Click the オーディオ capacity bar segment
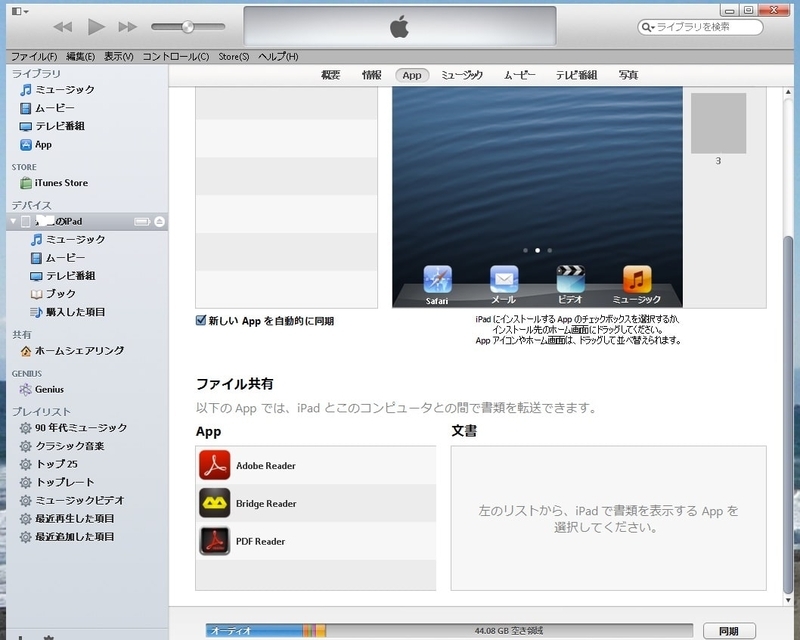Viewport: 800px width, 640px height. (254, 631)
